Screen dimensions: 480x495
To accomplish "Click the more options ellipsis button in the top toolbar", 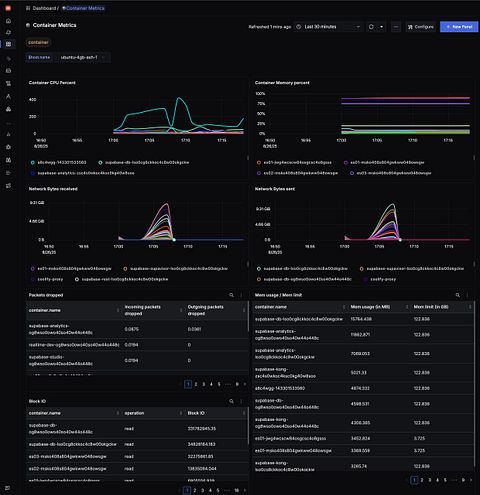I will tap(396, 27).
